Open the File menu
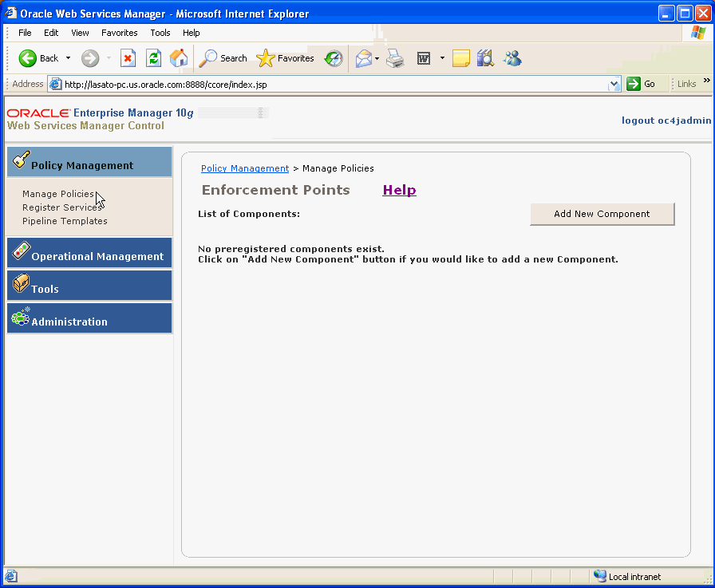This screenshot has height=588, width=715. 25,33
